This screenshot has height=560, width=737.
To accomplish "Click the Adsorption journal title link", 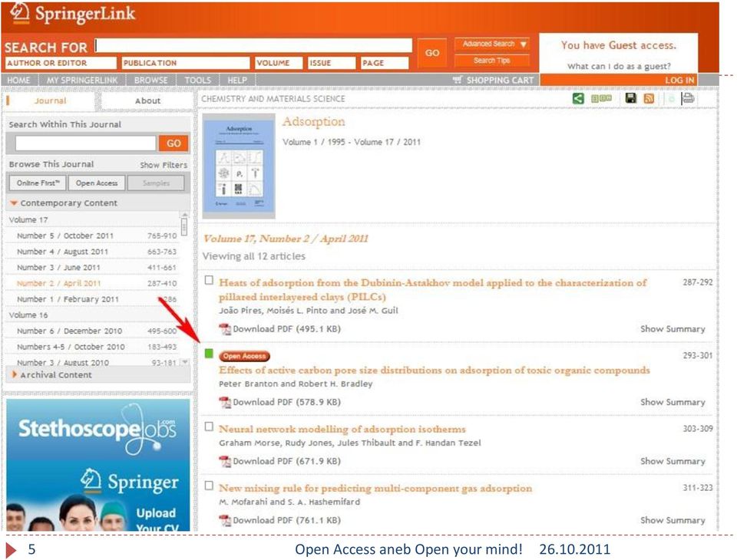I will click(x=313, y=122).
